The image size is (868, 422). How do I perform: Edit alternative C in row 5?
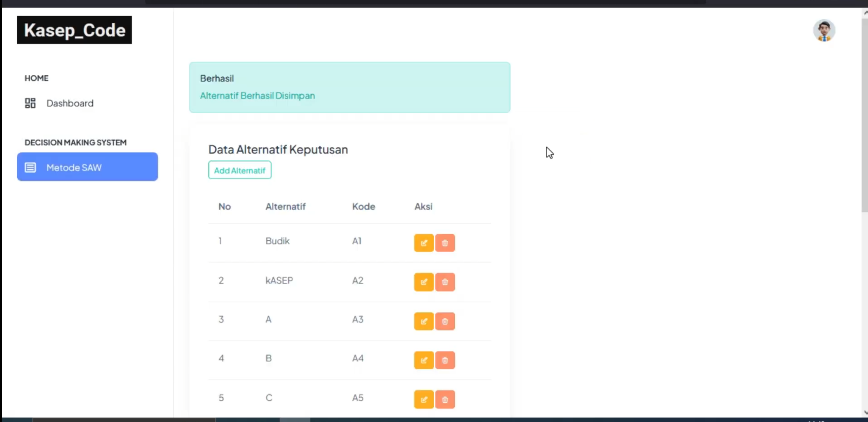coord(423,399)
